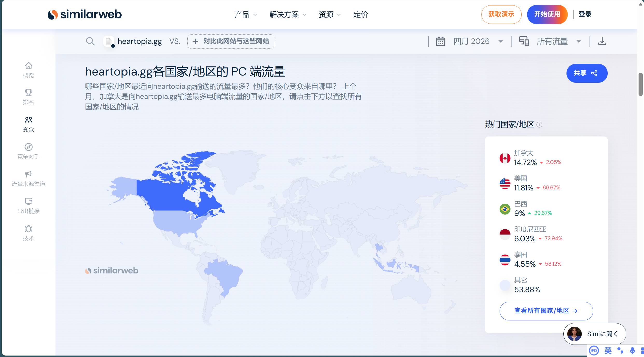Viewport: 644px width, 357px height.
Task: Click the devices icon beside 所有流量
Action: (x=524, y=41)
